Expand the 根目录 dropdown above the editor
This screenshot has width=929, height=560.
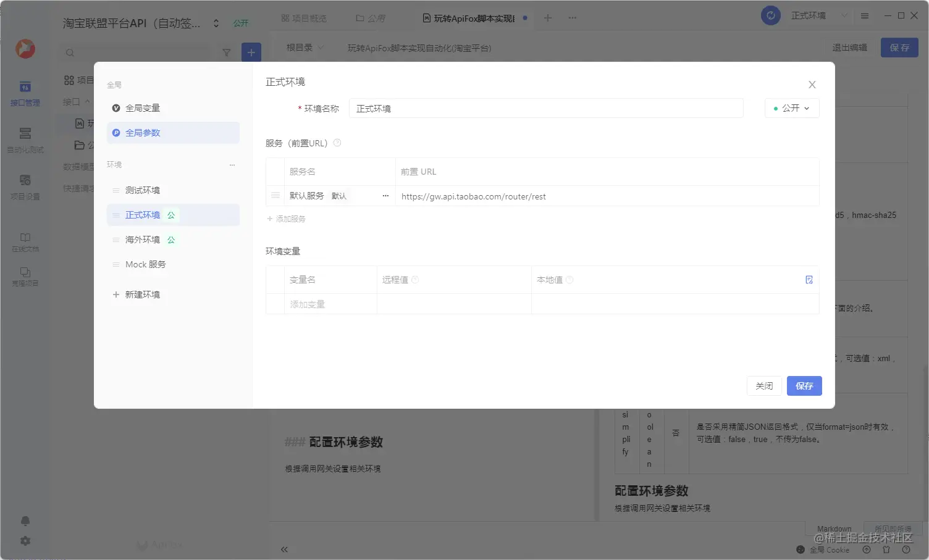point(303,48)
